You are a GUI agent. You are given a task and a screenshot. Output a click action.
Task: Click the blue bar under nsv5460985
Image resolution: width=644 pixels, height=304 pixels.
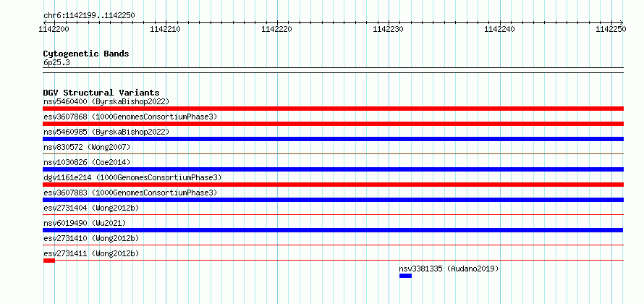(333, 139)
